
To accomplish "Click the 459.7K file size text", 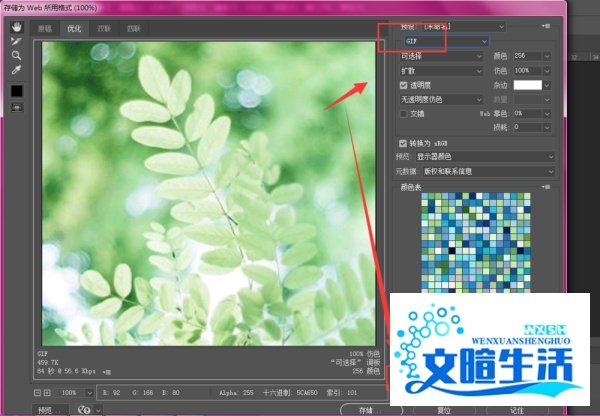I will pyautogui.click(x=48, y=362).
